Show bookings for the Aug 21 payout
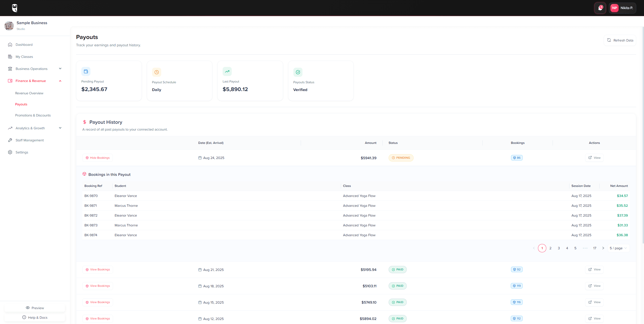The image size is (644, 324). click(98, 269)
